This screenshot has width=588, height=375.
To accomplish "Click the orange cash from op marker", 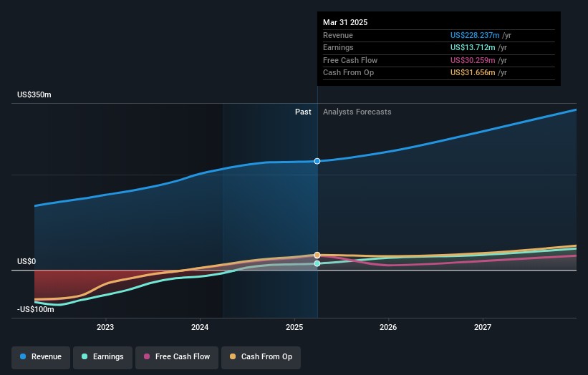I will [317, 255].
